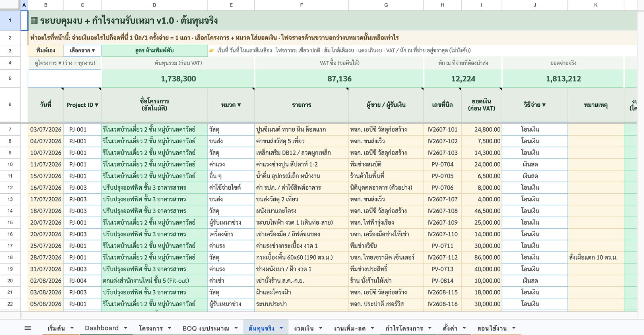Switch to the สอนใช้งาน sheet tab
This screenshot has width=644, height=335.
point(492,328)
